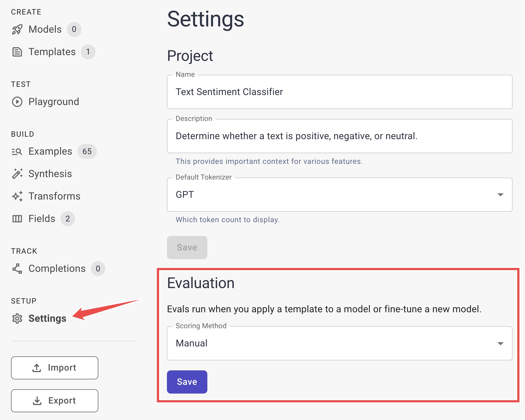Viewport: 525px width, 420px height.
Task: Click the rocket icon beside Models
Action: 17,29
